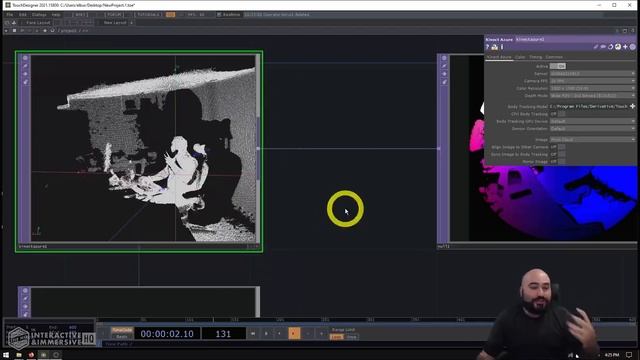
Task: Select Loop range limit mode
Action: [336, 337]
